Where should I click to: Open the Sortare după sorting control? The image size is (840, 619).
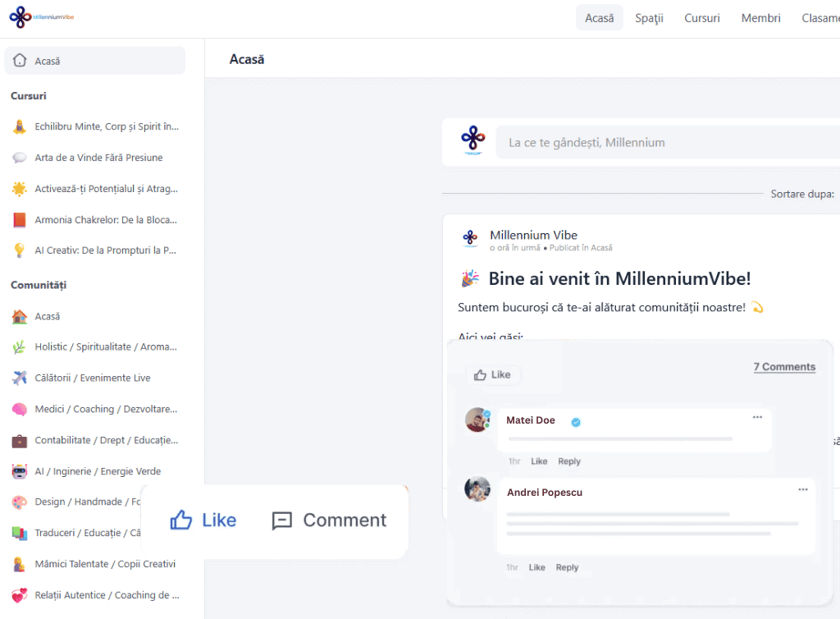coord(802,194)
